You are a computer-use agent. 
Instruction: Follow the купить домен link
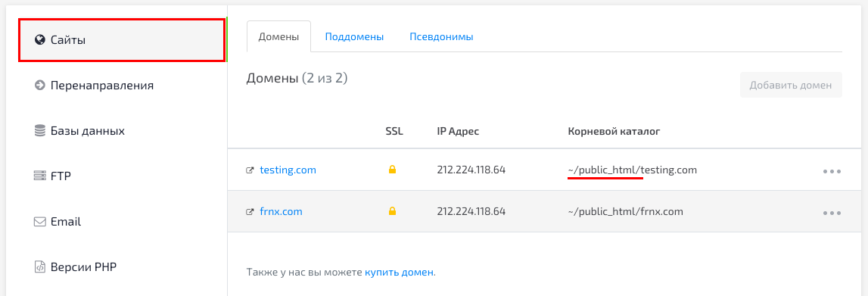pyautogui.click(x=399, y=273)
